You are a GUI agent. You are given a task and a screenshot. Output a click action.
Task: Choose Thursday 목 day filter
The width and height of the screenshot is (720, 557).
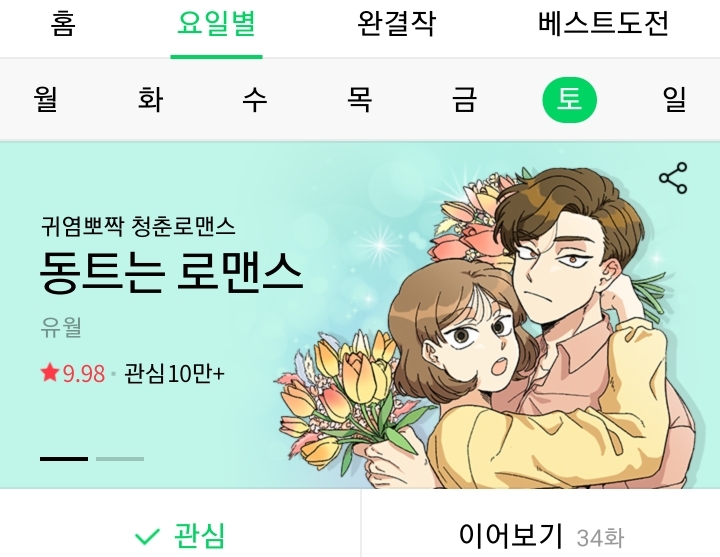pyautogui.click(x=360, y=99)
